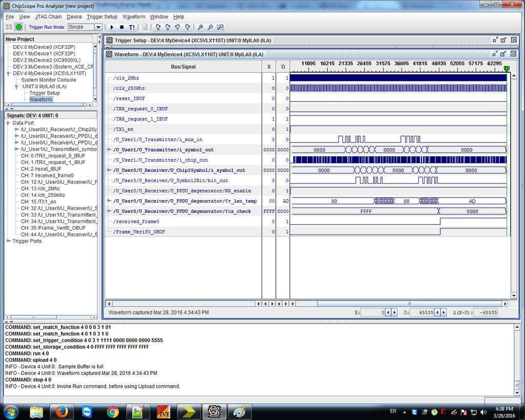
Task: Open the JTAG Chain menu
Action: (49, 17)
